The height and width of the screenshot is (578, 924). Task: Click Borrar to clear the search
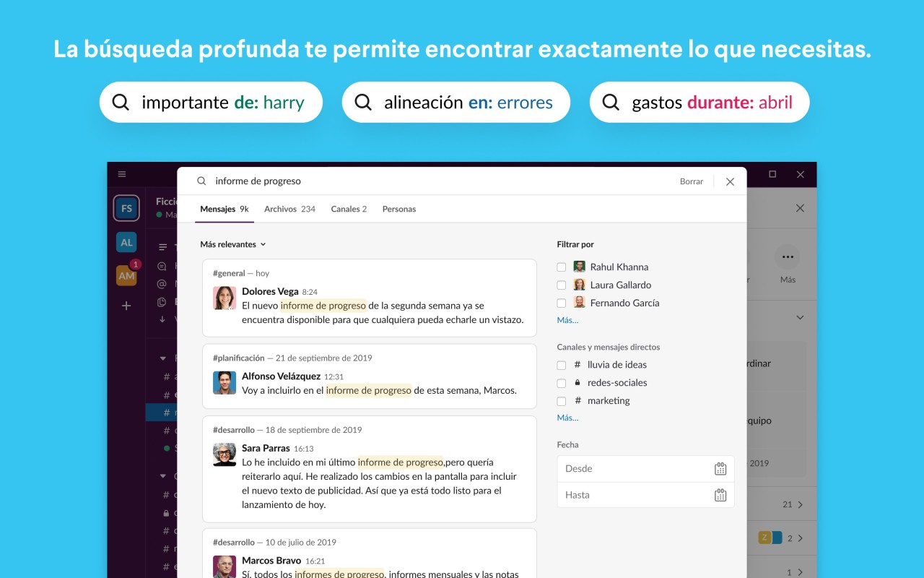[x=691, y=181]
